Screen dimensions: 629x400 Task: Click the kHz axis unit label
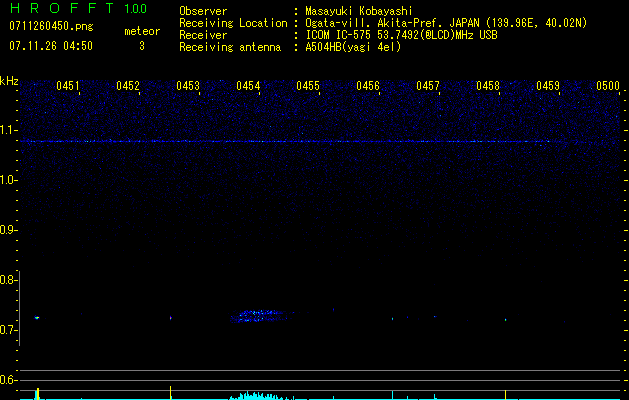[x=9, y=81]
